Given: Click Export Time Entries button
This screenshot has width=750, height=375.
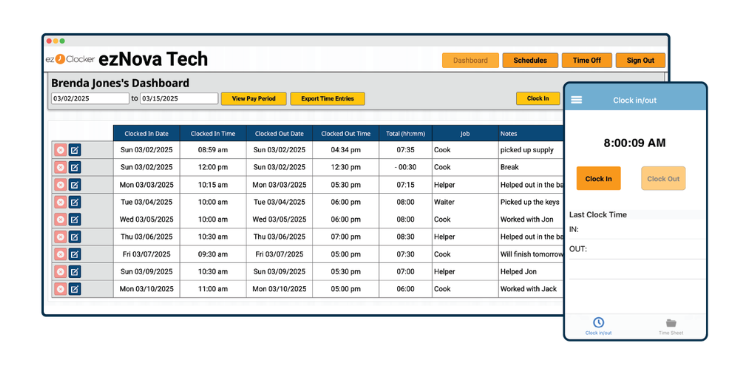Looking at the screenshot, I should [328, 99].
